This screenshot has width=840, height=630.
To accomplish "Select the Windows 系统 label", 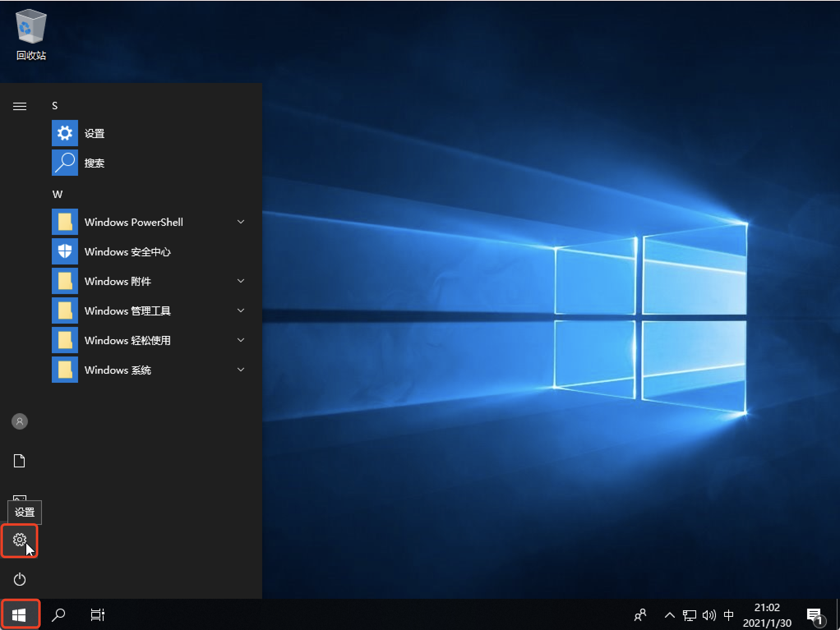I will click(x=118, y=370).
